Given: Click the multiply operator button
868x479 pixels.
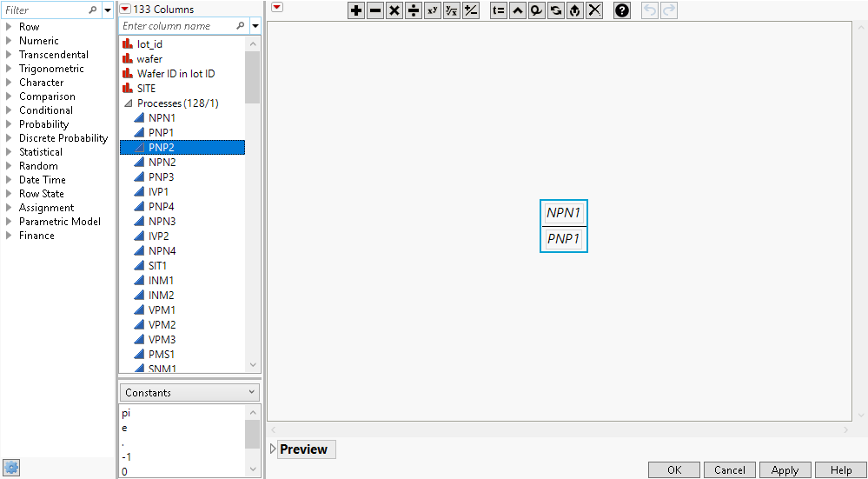Looking at the screenshot, I should point(394,10).
